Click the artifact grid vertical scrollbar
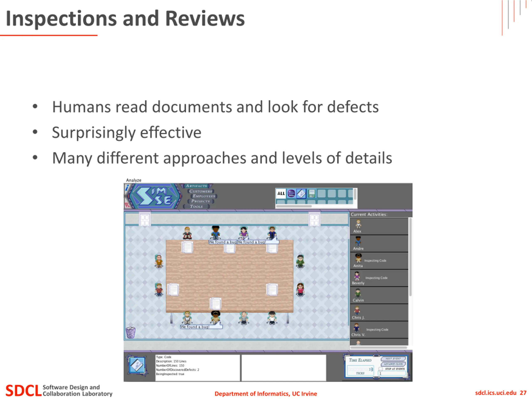 click(355, 194)
